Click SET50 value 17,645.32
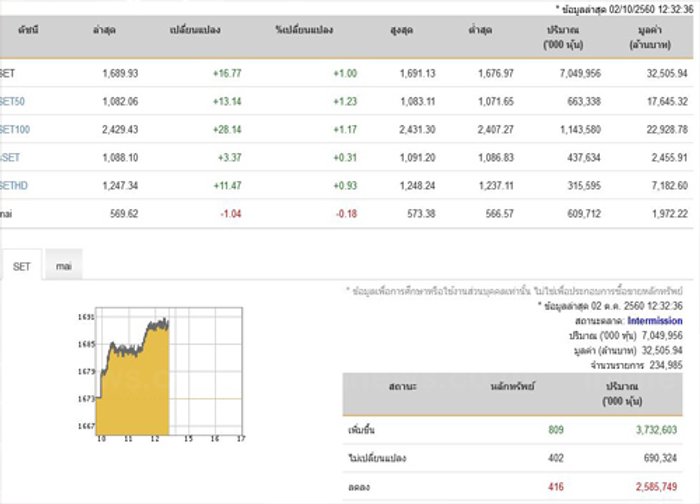 (667, 101)
